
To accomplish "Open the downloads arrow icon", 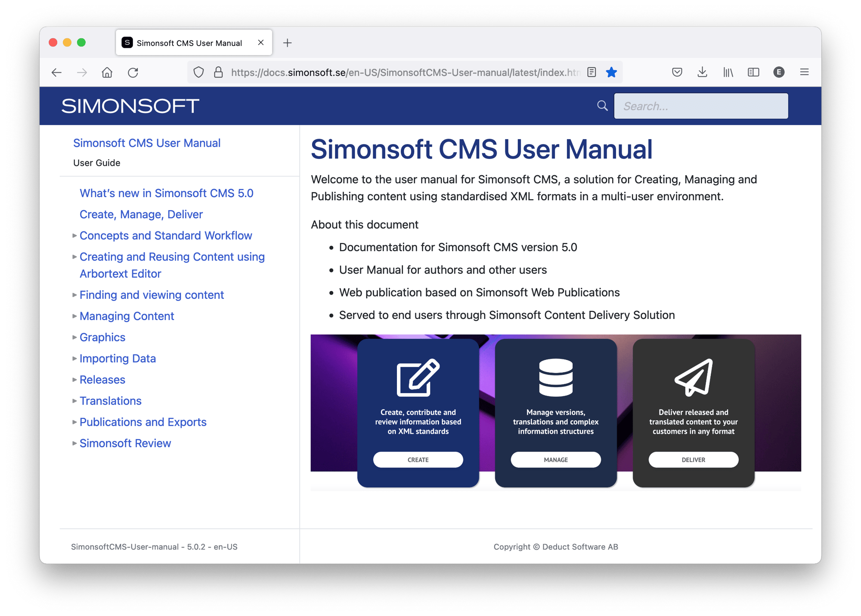I will [702, 72].
